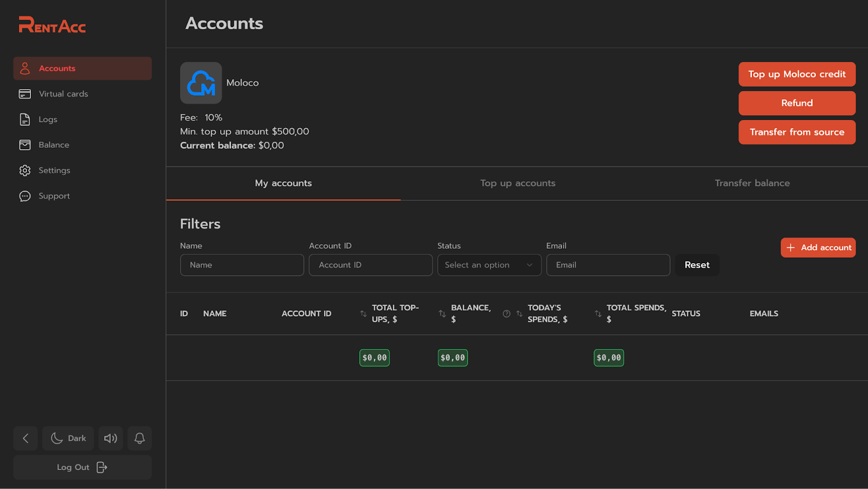Toggle the Dark theme mode

(x=68, y=439)
